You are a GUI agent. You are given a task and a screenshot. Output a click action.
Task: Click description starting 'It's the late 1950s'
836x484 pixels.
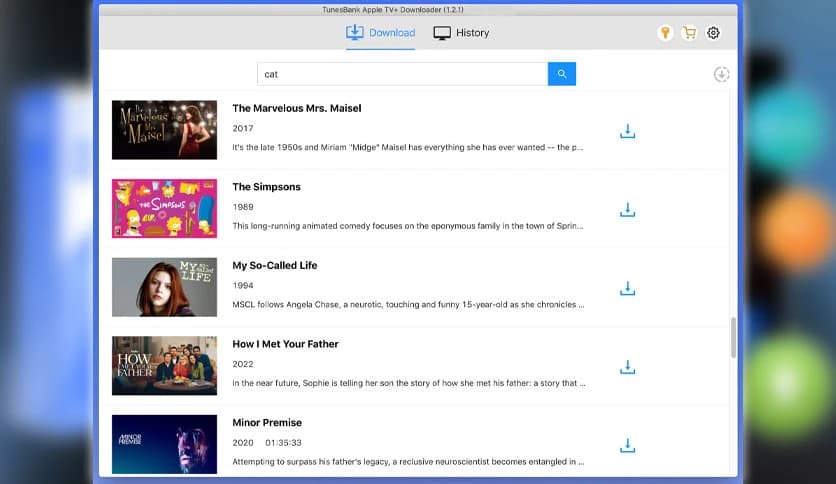click(x=407, y=148)
